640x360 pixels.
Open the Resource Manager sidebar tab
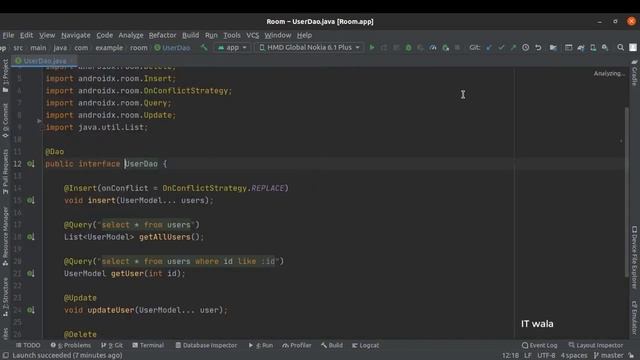tap(5, 236)
